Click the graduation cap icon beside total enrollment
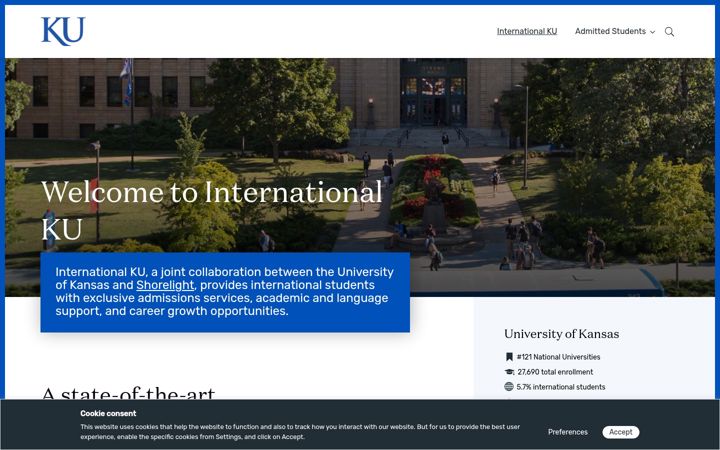Screen dimensions: 720x450 (509, 372)
